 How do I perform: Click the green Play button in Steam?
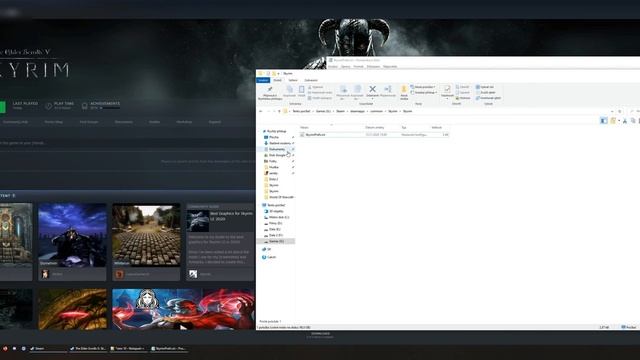[2, 107]
